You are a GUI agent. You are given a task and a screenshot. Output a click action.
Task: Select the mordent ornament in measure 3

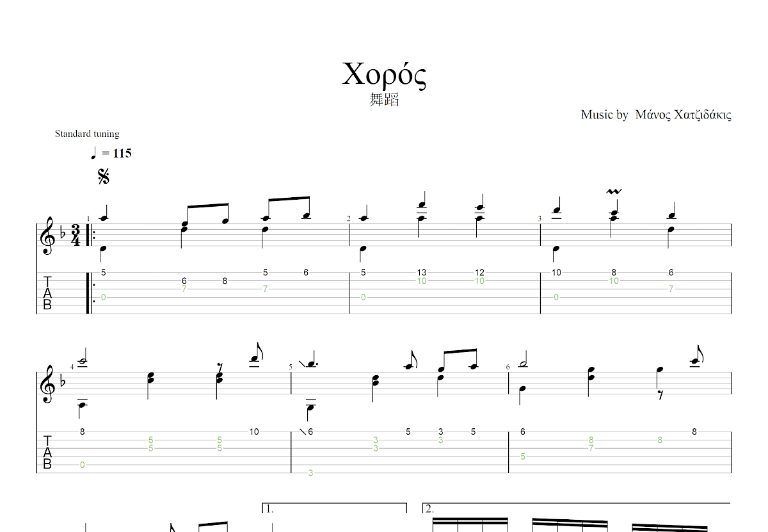click(614, 191)
